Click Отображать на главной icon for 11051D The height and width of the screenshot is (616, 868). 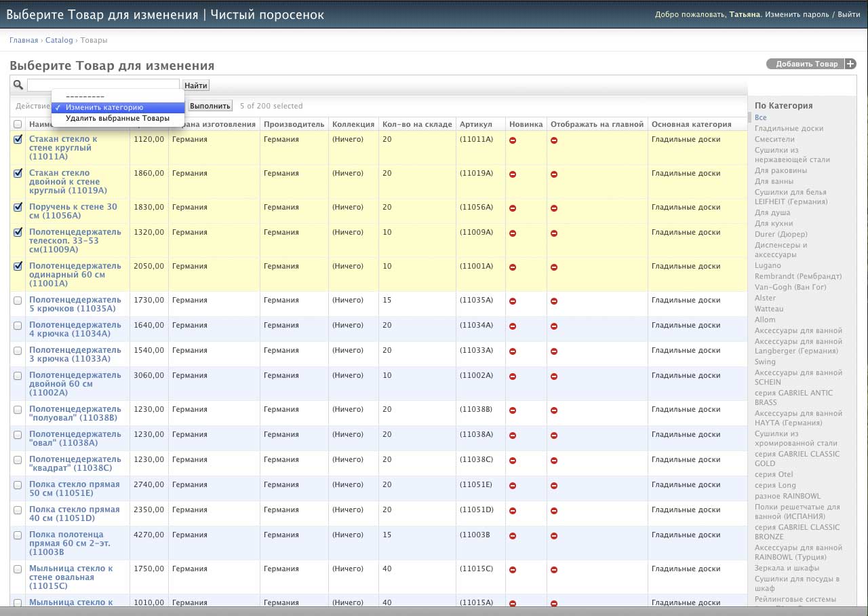pyautogui.click(x=554, y=511)
